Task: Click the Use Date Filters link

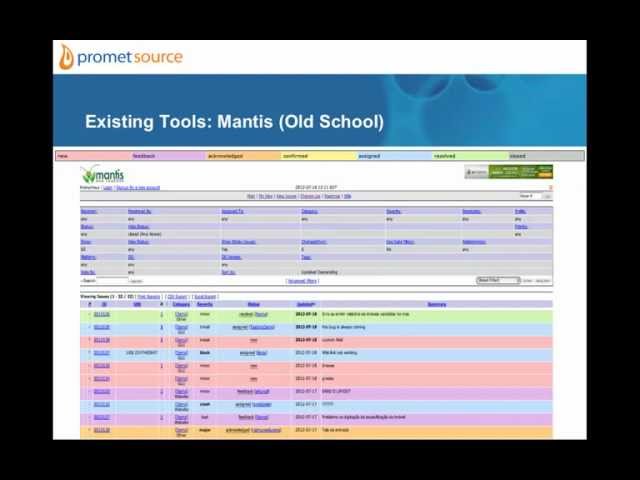Action: coord(400,242)
